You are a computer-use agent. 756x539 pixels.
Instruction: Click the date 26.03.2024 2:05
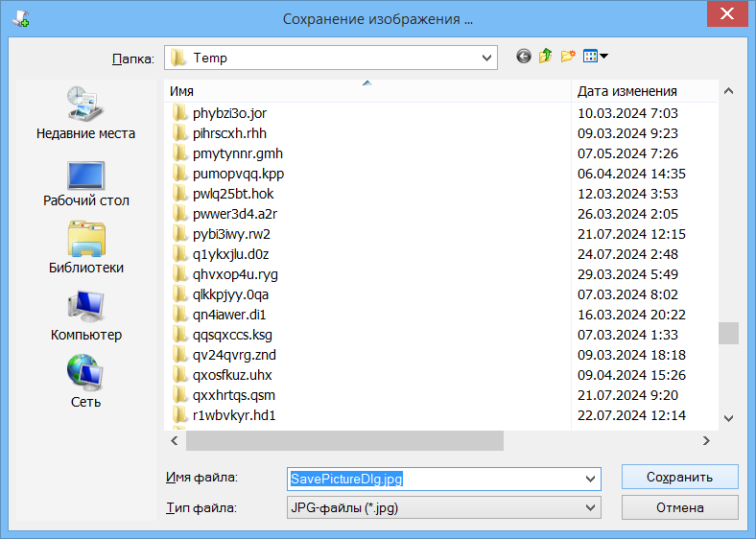(x=627, y=214)
